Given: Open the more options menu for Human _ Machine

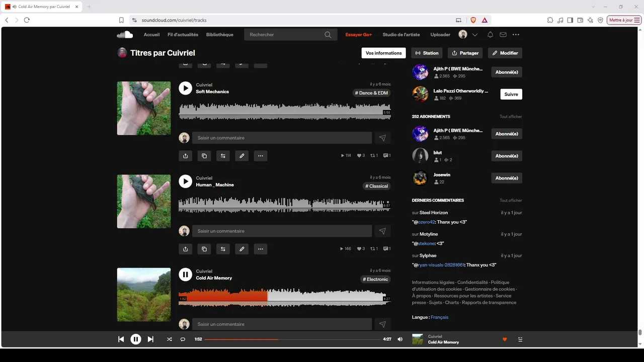Looking at the screenshot, I should coord(261,249).
